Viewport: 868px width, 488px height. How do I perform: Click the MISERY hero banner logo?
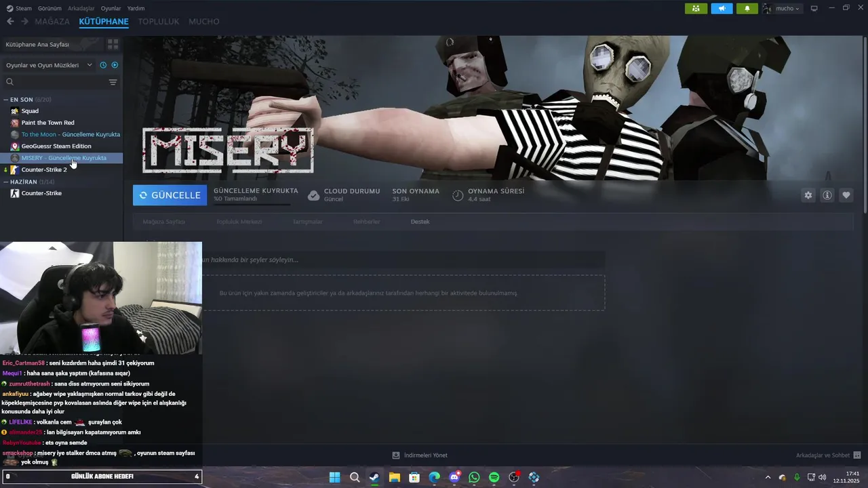[228, 150]
